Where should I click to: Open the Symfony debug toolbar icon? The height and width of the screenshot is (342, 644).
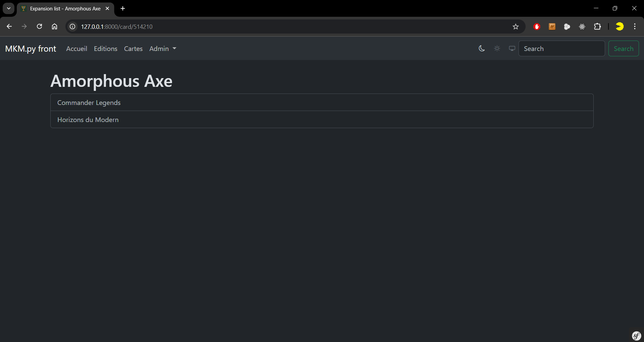[x=636, y=336]
